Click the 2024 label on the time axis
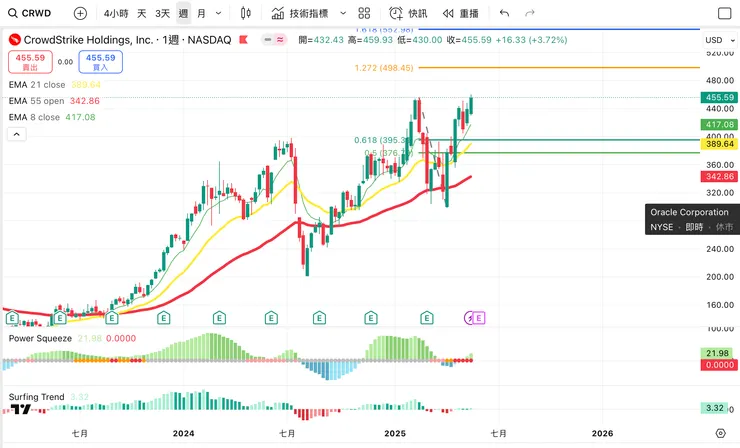Viewport: 740px width, 448px height. [184, 433]
